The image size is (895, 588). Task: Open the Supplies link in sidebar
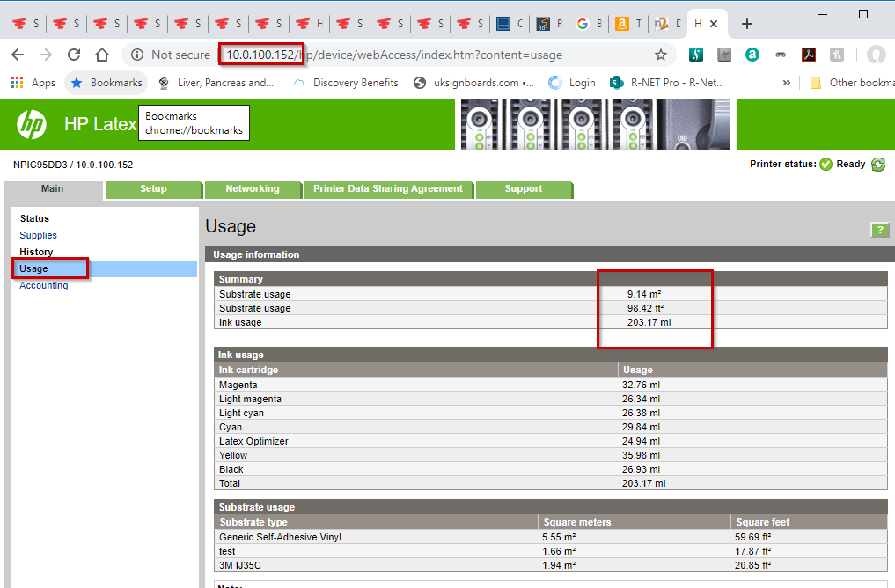[38, 235]
